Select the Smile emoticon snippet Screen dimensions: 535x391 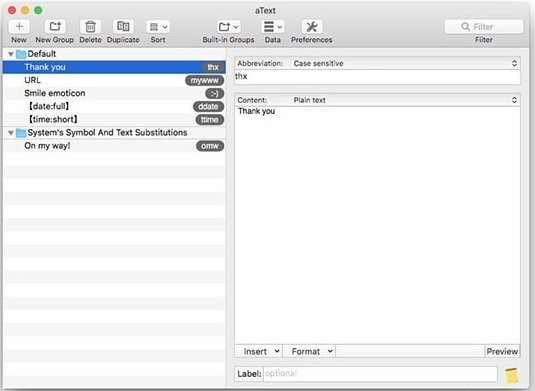(x=114, y=93)
